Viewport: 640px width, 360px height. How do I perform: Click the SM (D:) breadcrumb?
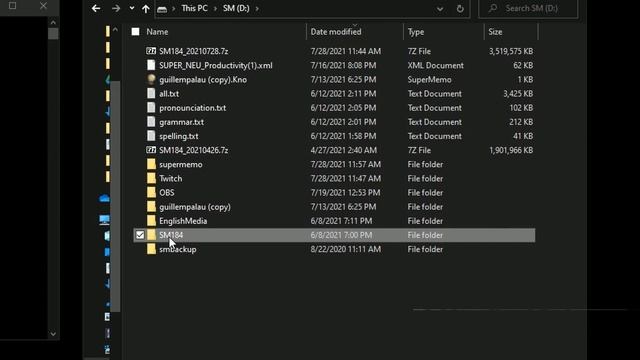coord(236,8)
